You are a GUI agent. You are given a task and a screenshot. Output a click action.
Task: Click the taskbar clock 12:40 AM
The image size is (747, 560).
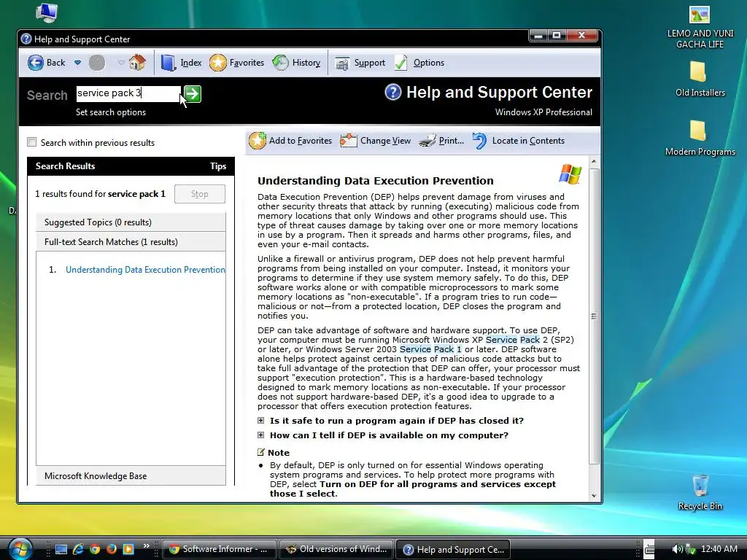click(x=719, y=549)
